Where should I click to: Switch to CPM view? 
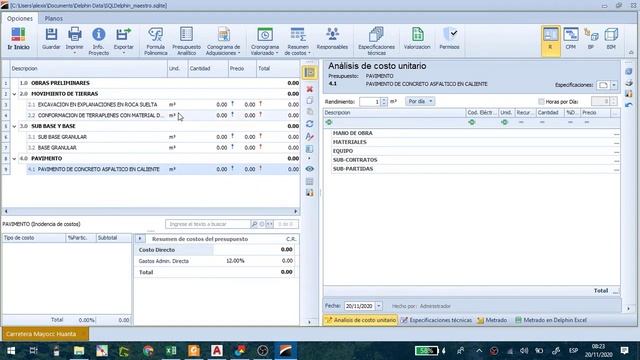pos(571,39)
